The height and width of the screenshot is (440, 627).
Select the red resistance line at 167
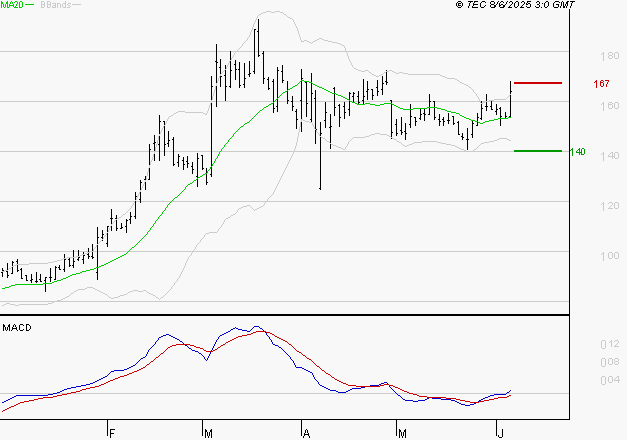click(538, 83)
